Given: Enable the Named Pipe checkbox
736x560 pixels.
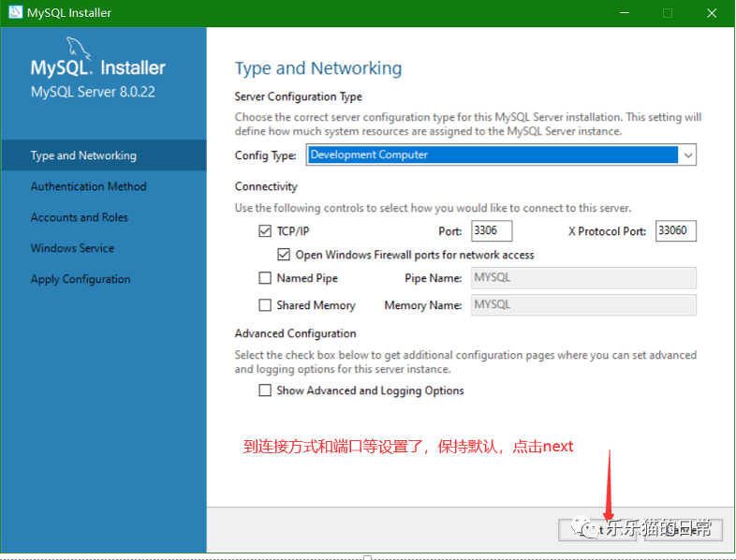Looking at the screenshot, I should (265, 278).
